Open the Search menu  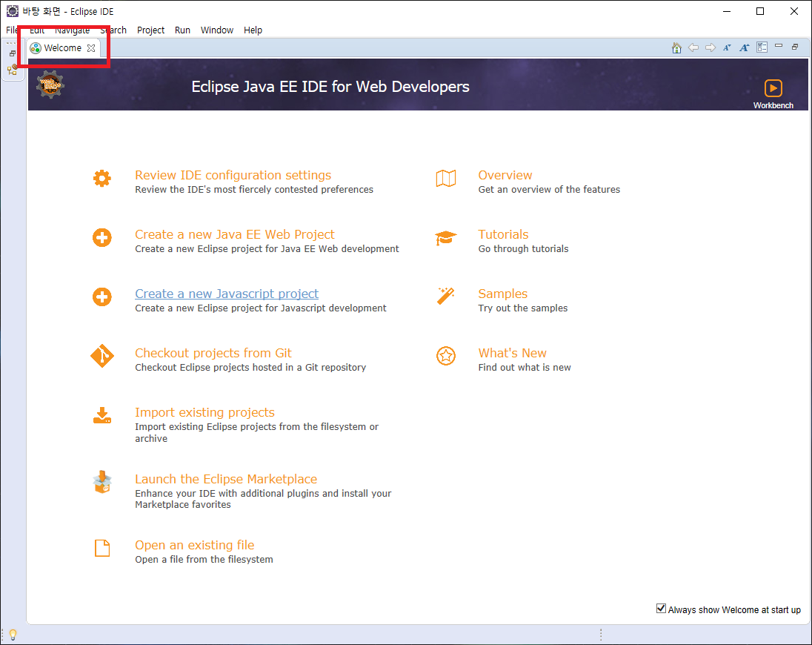pos(113,30)
